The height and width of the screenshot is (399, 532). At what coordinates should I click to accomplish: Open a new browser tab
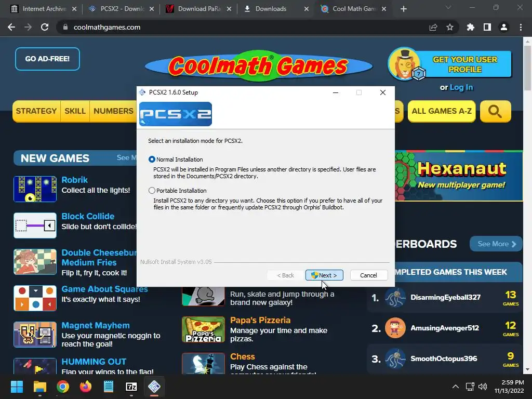pyautogui.click(x=403, y=9)
